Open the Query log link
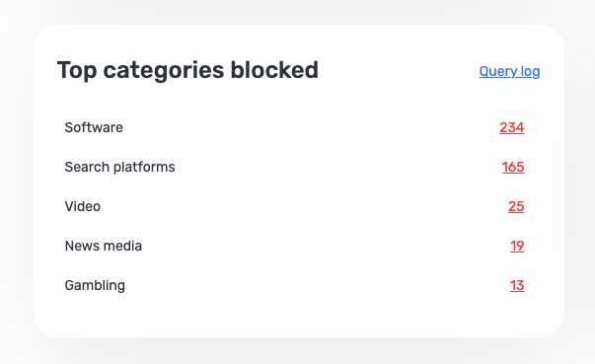Image resolution: width=595 pixels, height=364 pixels. 509,71
